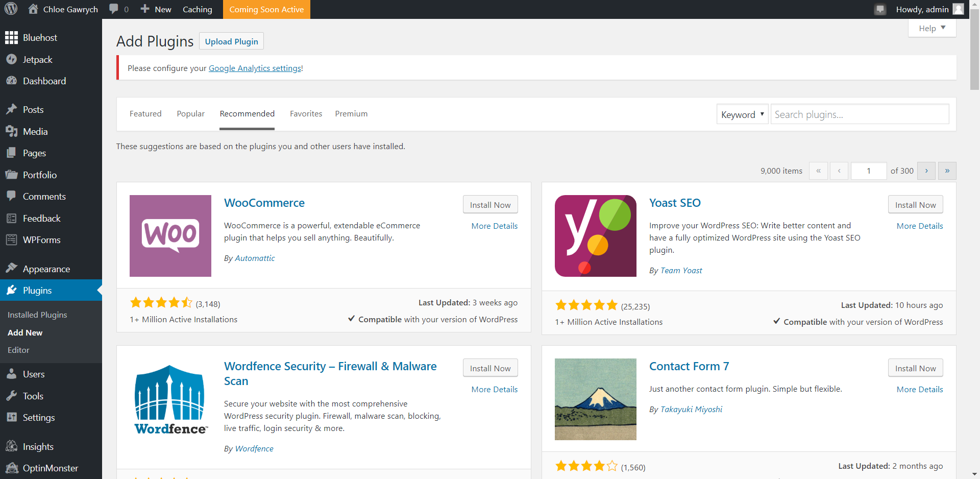Open More Details for WooCommerce
The height and width of the screenshot is (479, 980).
point(495,226)
